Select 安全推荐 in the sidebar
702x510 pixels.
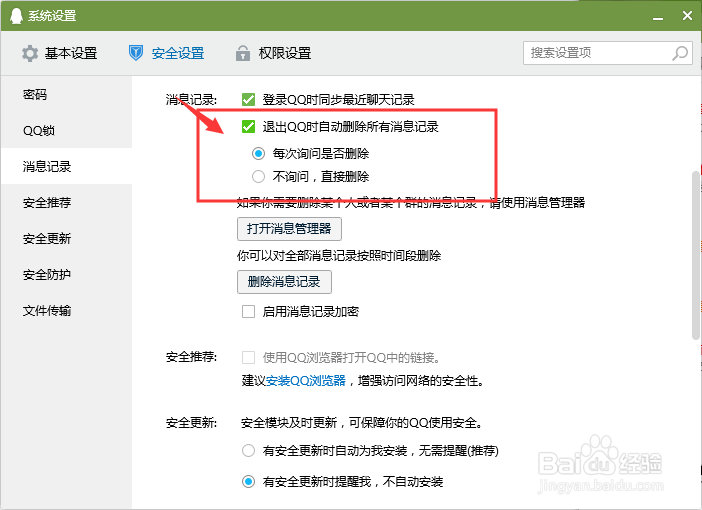point(67,202)
